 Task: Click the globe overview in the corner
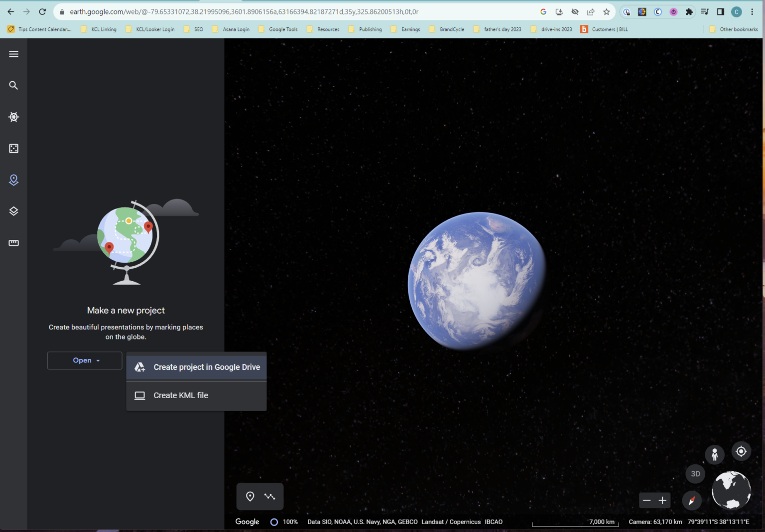[x=731, y=490]
